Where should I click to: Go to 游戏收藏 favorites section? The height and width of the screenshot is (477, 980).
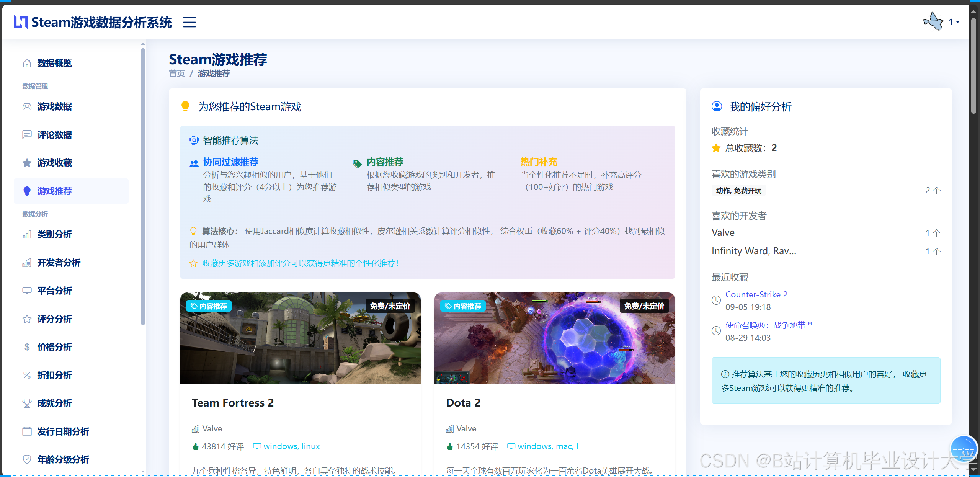click(x=54, y=163)
